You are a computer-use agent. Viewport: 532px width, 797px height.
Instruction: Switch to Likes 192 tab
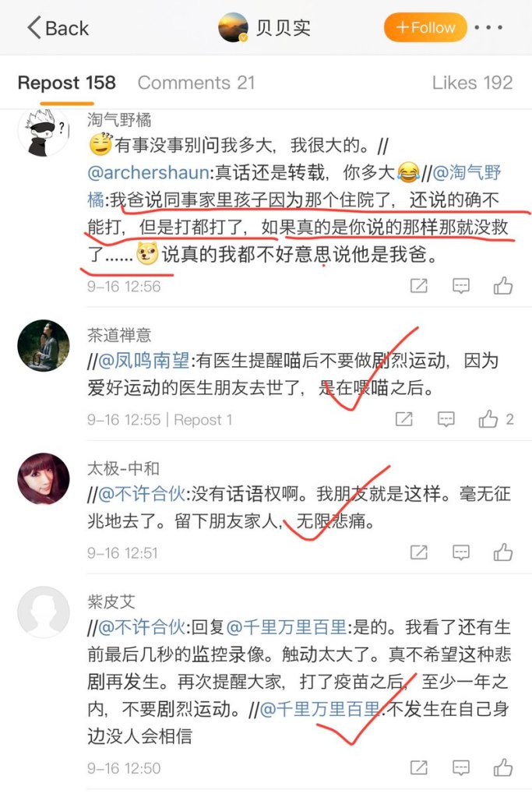tap(472, 83)
